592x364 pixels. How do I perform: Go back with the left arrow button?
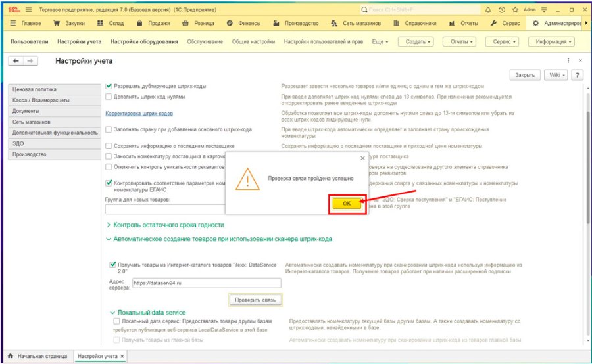[16, 60]
